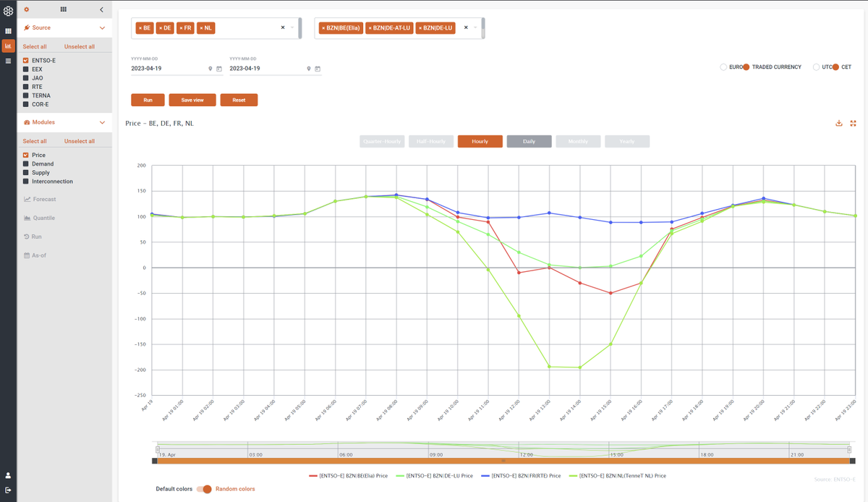Select the chart view icon in the dark sidebar

[x=8, y=46]
